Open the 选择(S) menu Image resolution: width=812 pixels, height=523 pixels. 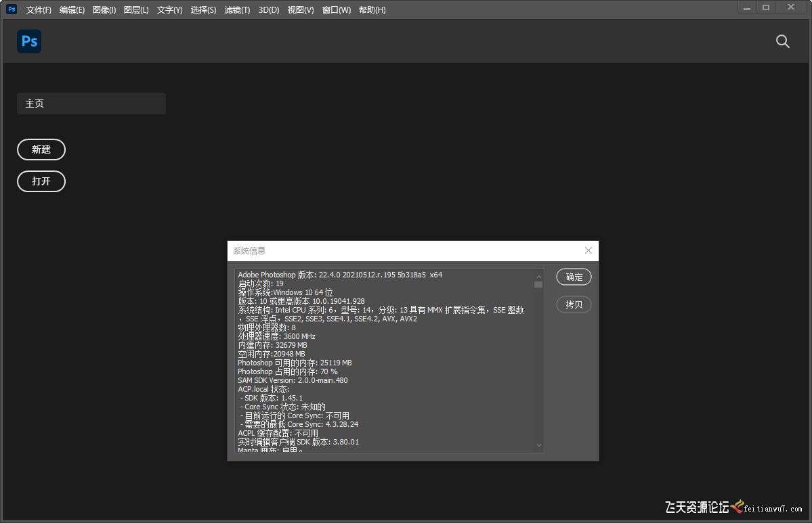click(x=204, y=10)
